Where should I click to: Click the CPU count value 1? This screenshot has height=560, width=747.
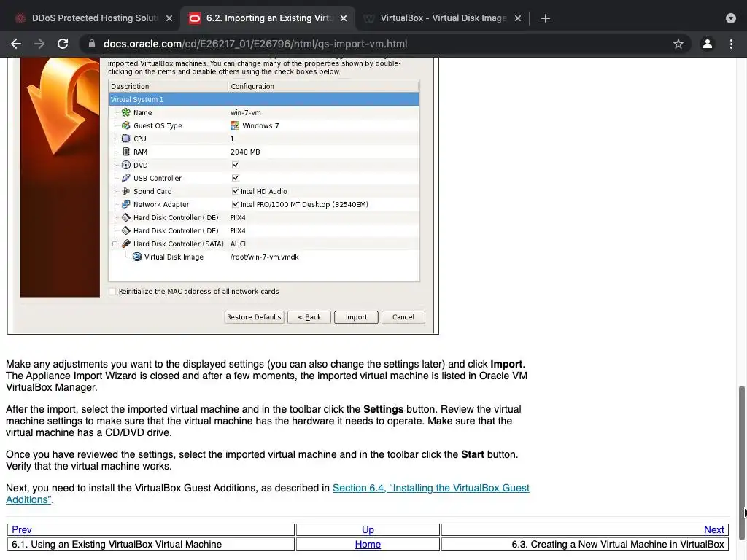tap(232, 139)
